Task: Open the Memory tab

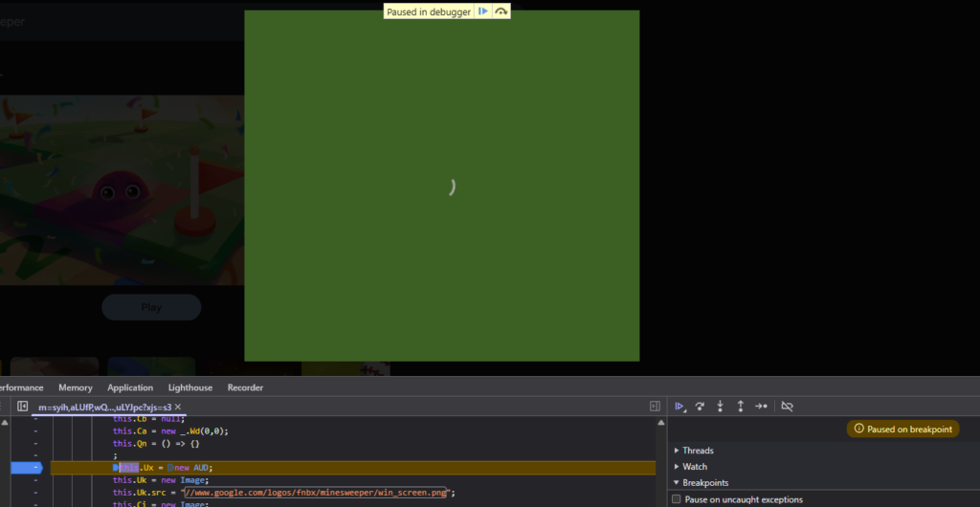Action: pyautogui.click(x=76, y=387)
